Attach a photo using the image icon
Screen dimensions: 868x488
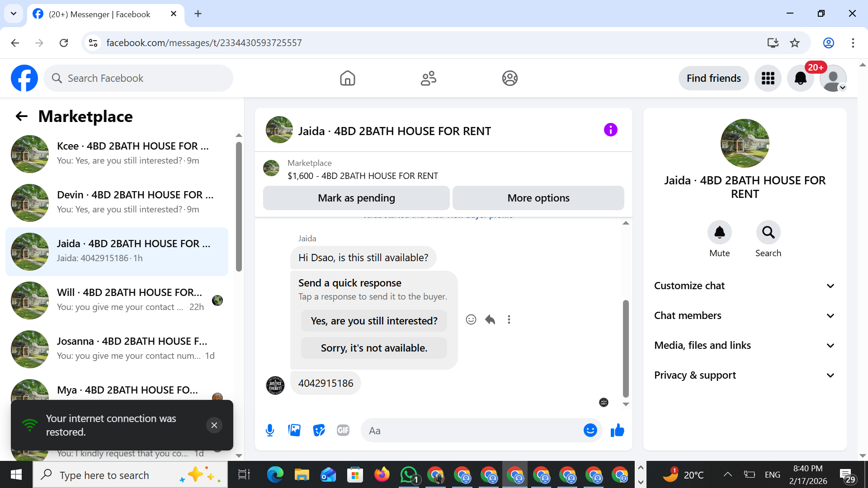coord(294,430)
